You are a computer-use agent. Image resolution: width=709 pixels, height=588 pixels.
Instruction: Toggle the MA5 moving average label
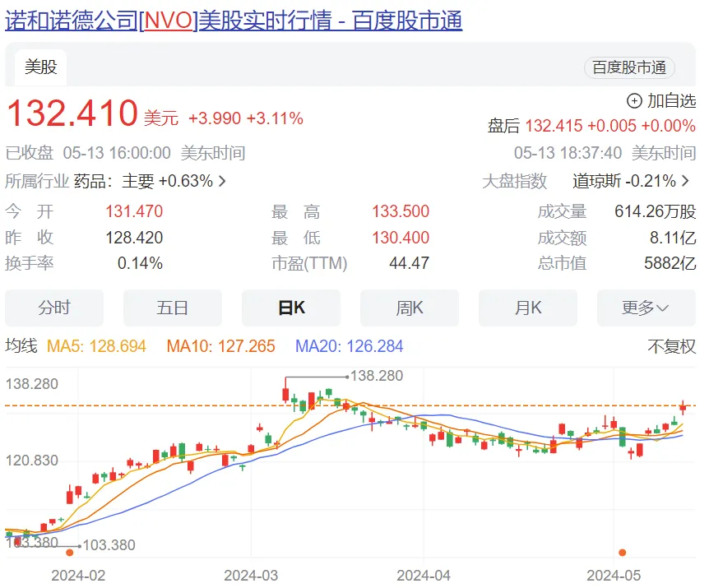coord(96,346)
